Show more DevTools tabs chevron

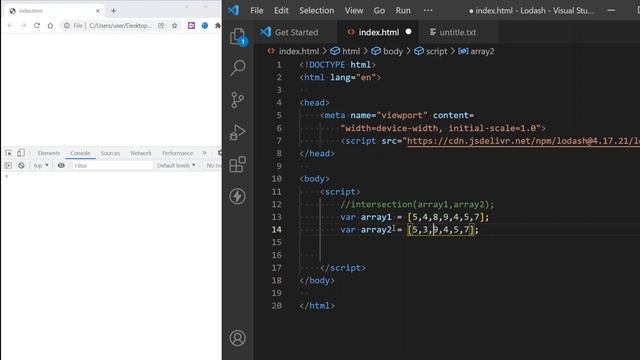tap(204, 153)
